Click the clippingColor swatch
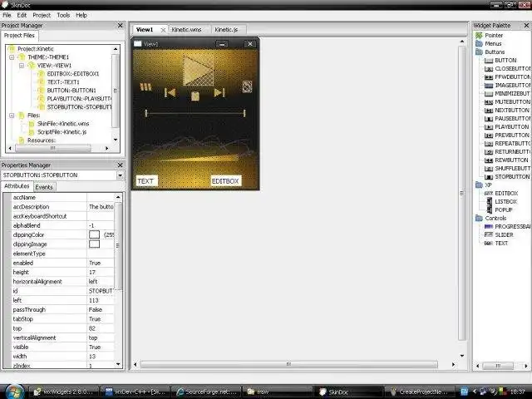Image resolution: width=532 pixels, height=399 pixels. coord(94,234)
